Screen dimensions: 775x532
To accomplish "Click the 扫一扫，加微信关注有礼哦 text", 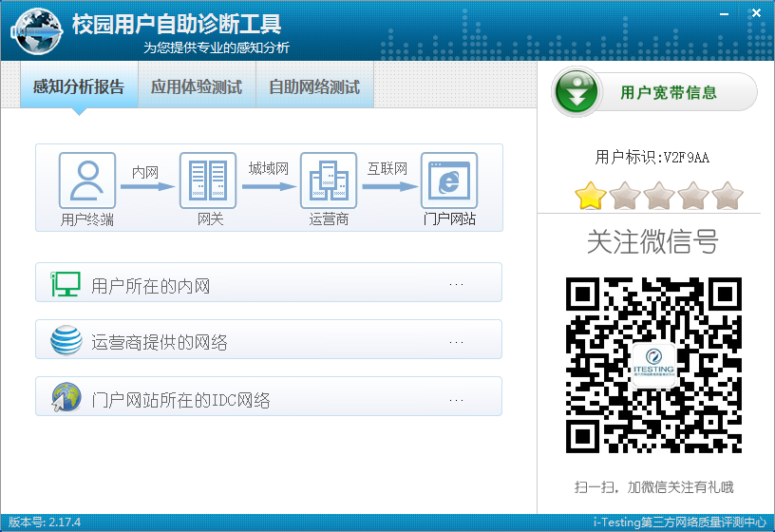I will click(x=653, y=487).
